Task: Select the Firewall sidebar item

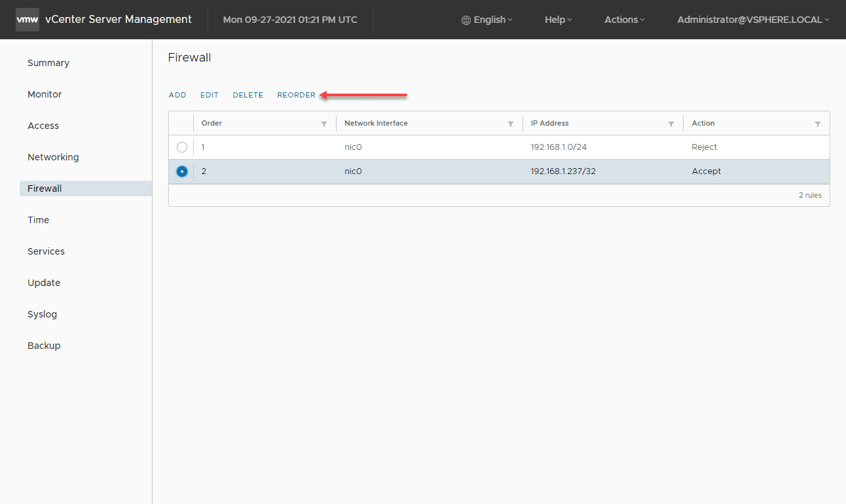Action: point(86,189)
